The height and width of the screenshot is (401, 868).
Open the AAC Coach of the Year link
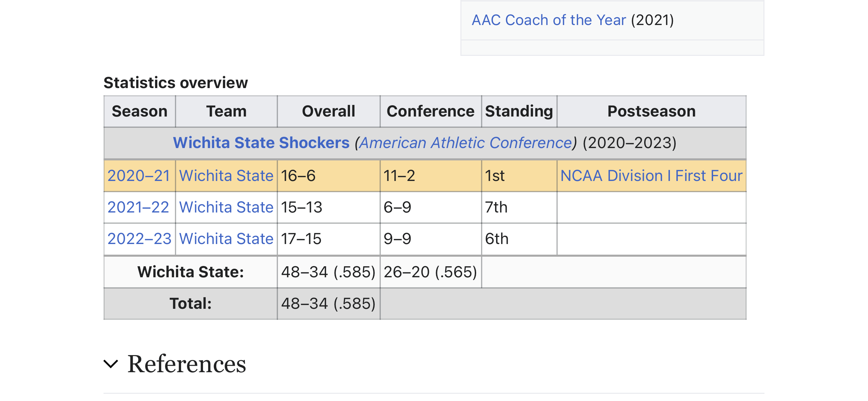coord(548,20)
